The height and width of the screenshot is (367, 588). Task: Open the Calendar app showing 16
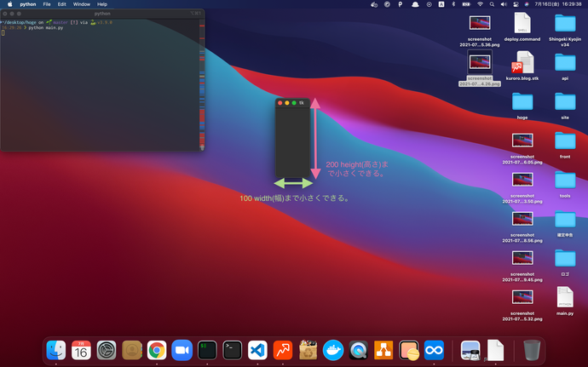click(81, 350)
